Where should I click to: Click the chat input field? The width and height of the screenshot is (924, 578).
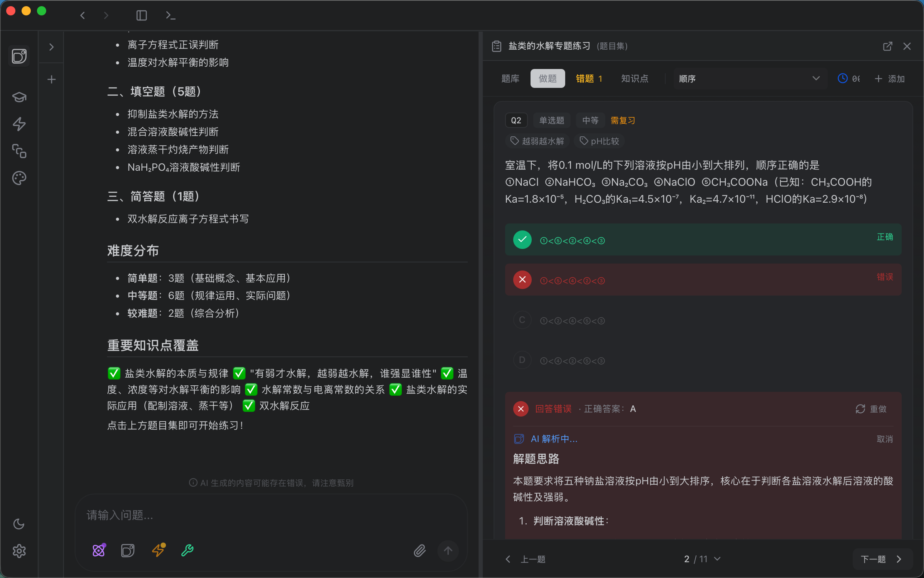pyautogui.click(x=271, y=515)
